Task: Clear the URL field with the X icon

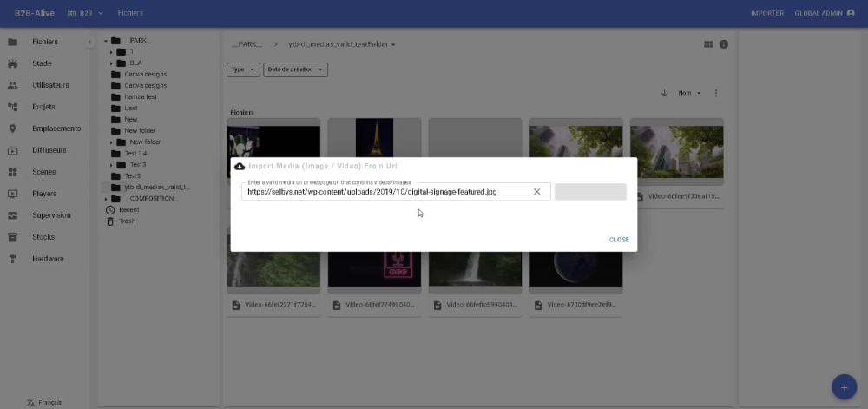Action: pyautogui.click(x=536, y=192)
